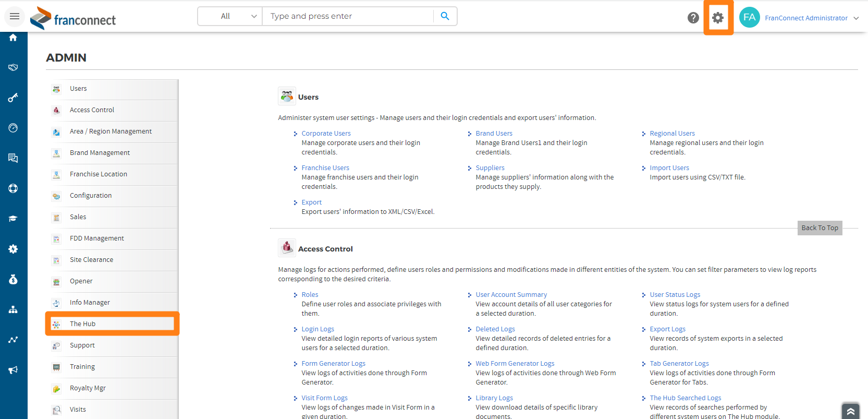The height and width of the screenshot is (419, 868).
Task: Open the Admin settings gear icon
Action: [718, 18]
